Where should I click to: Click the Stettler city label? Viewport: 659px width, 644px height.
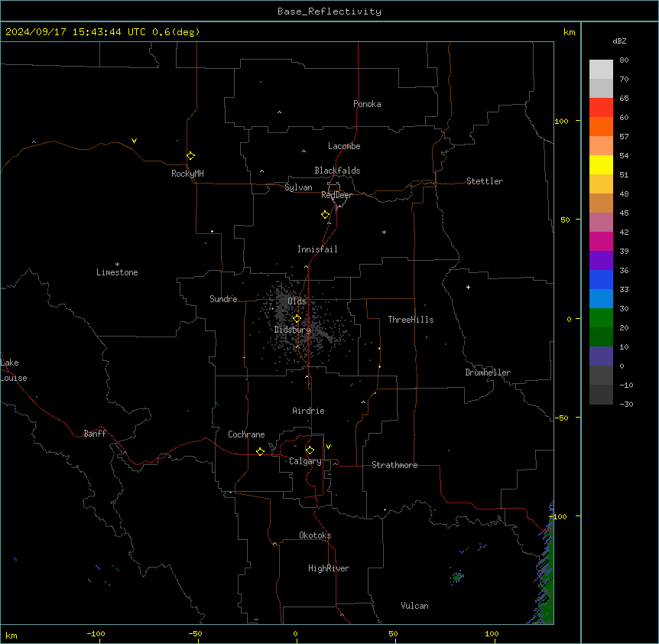point(485,181)
